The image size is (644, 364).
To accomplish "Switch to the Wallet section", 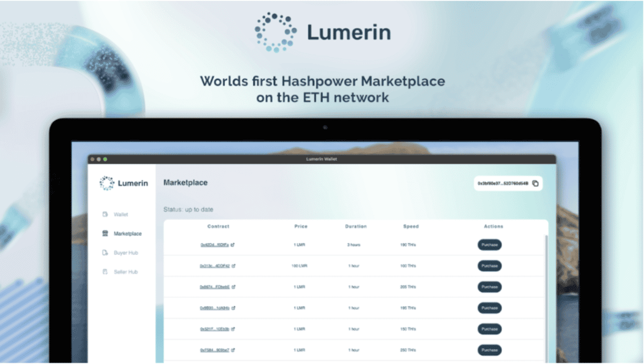I will coord(121,214).
